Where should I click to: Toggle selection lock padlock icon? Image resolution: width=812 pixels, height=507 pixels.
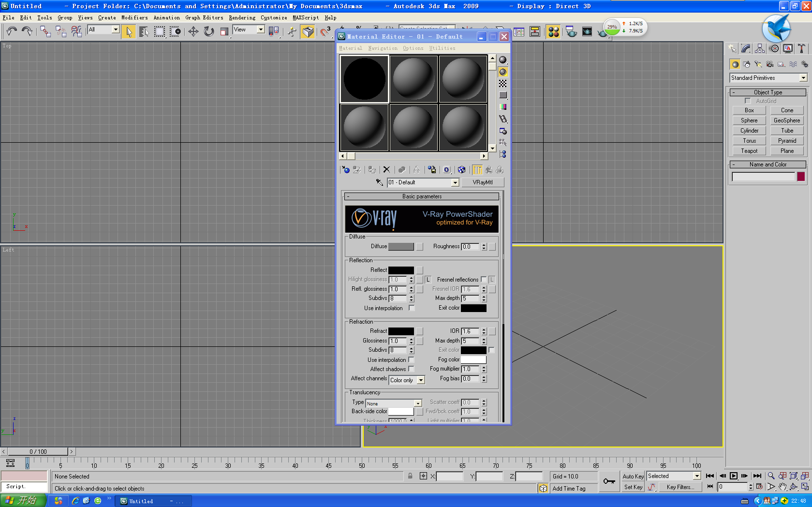pos(410,476)
